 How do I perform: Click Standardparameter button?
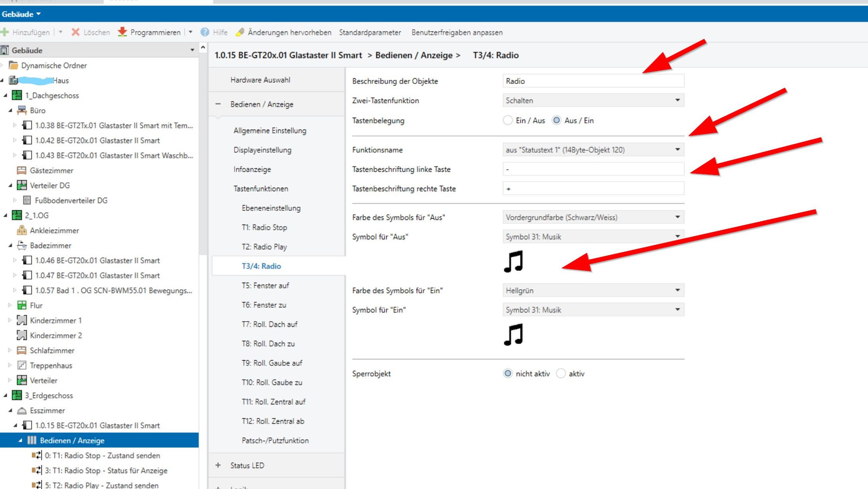pyautogui.click(x=370, y=33)
